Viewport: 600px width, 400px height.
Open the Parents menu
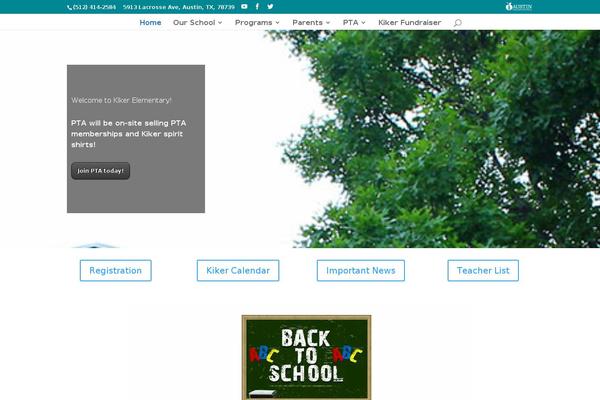pyautogui.click(x=307, y=23)
